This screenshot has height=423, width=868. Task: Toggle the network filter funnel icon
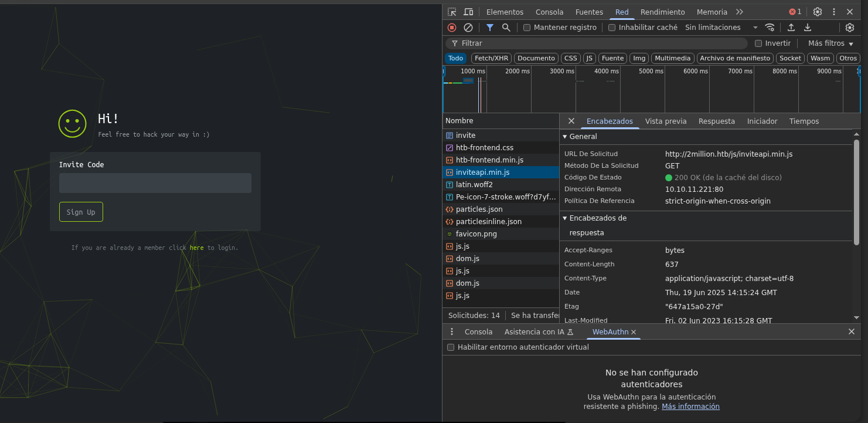490,28
